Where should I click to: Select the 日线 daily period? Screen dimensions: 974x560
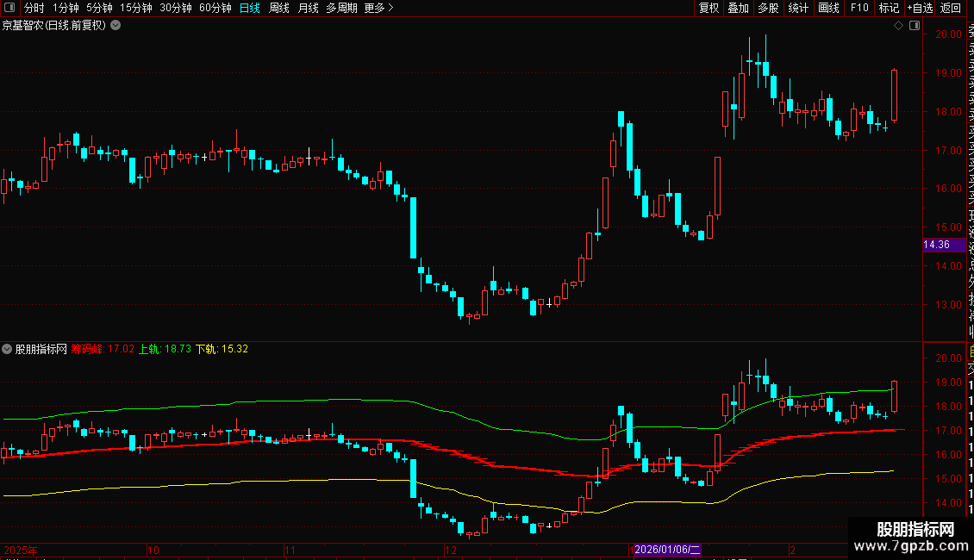[x=250, y=8]
